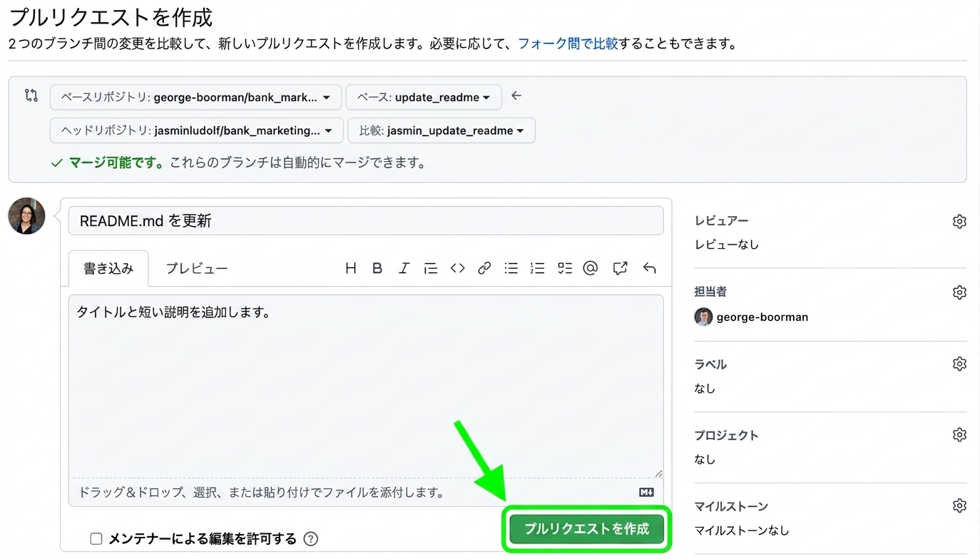980x559 pixels.
Task: Insert a quote block icon
Action: pos(430,268)
